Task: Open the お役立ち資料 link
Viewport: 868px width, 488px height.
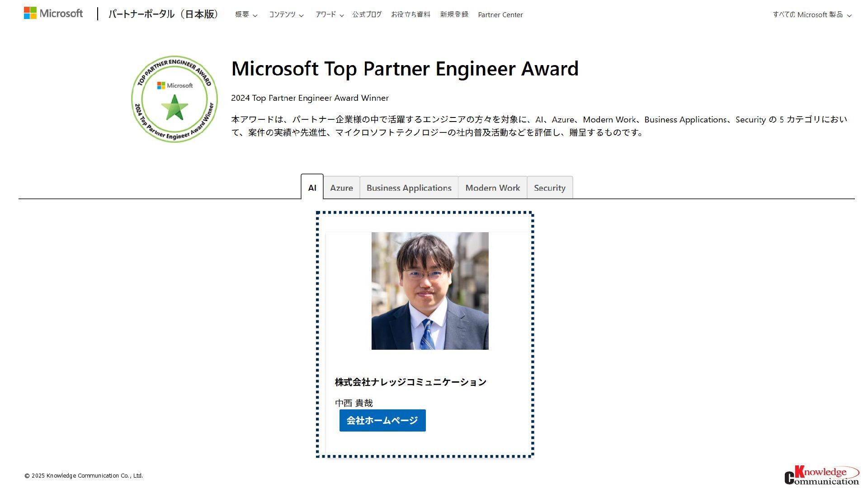Action: tap(410, 14)
